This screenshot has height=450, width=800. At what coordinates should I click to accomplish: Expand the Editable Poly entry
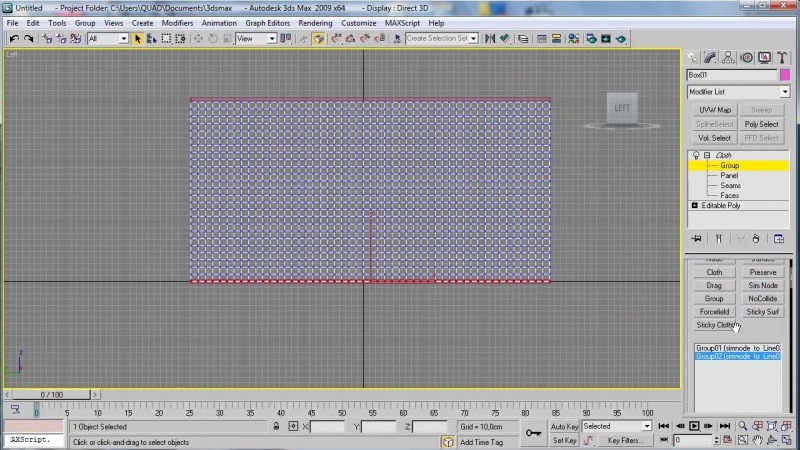[694, 205]
